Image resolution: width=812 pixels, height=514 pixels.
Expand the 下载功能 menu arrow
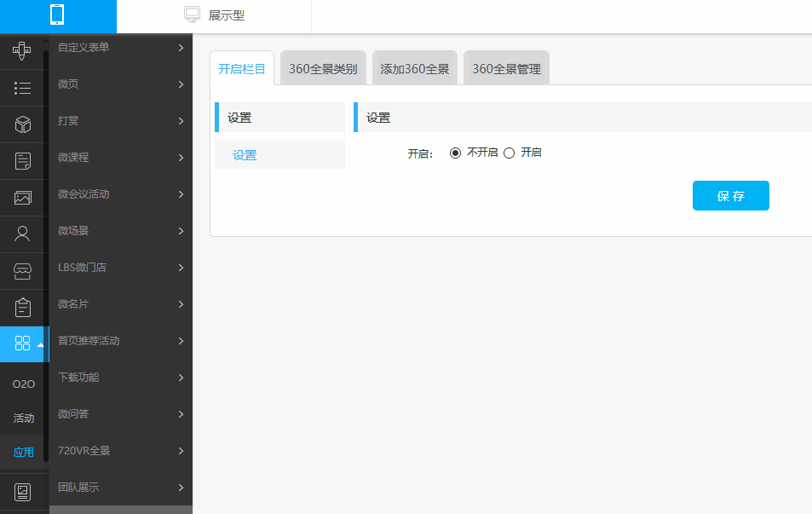click(x=181, y=378)
